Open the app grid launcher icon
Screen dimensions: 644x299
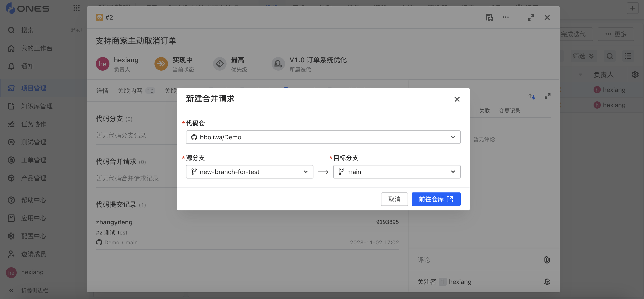pos(77,8)
